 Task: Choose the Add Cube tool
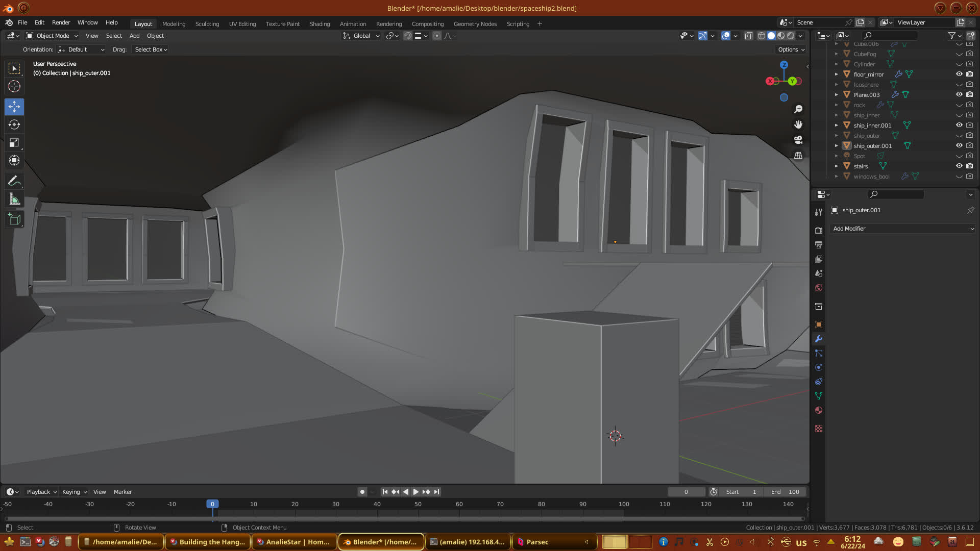pyautogui.click(x=14, y=219)
